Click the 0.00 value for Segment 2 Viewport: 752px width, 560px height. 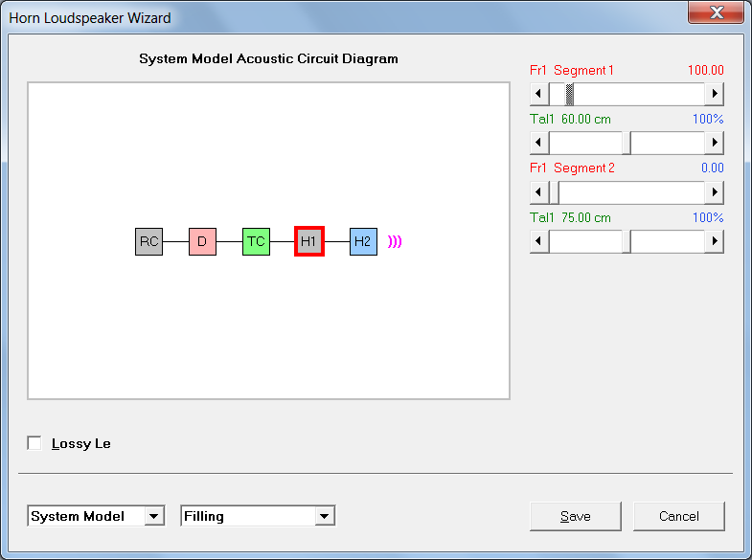coord(712,168)
